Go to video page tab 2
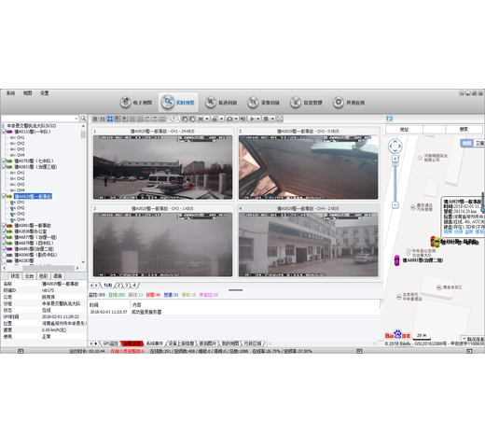485x448 pixels. (x=118, y=286)
